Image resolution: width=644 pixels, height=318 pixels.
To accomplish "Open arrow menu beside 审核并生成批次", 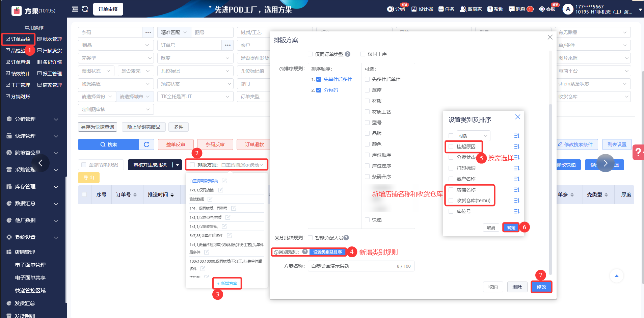I will point(177,165).
